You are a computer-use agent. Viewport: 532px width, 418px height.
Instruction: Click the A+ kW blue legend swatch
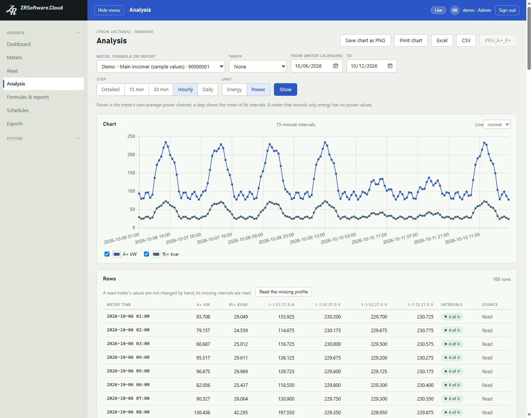(x=117, y=254)
